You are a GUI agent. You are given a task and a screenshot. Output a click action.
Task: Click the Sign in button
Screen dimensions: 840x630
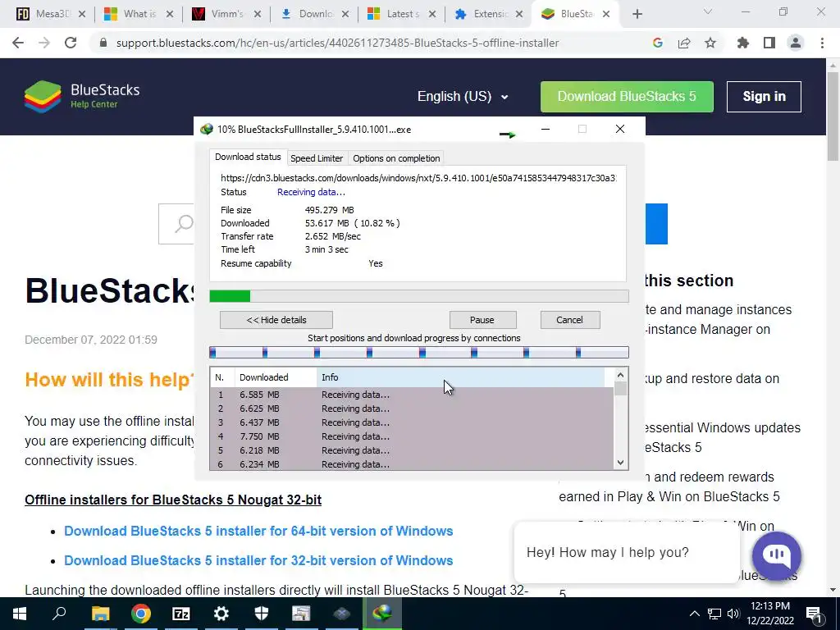tap(764, 97)
